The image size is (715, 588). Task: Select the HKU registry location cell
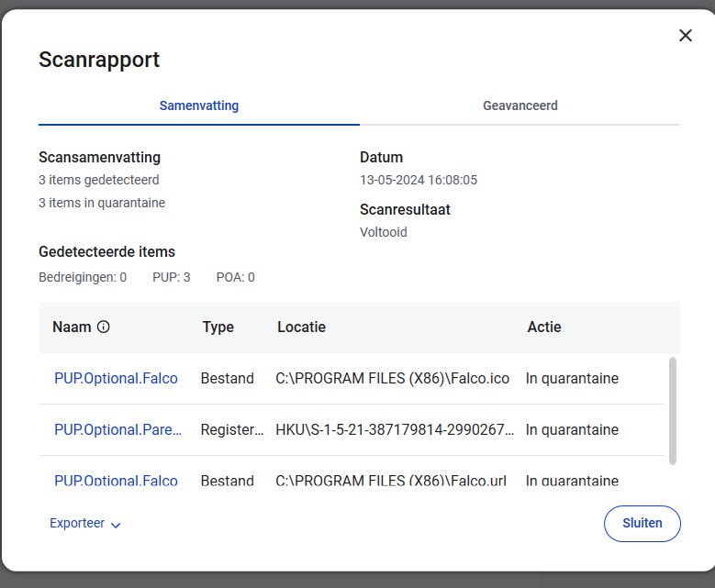[x=395, y=429]
